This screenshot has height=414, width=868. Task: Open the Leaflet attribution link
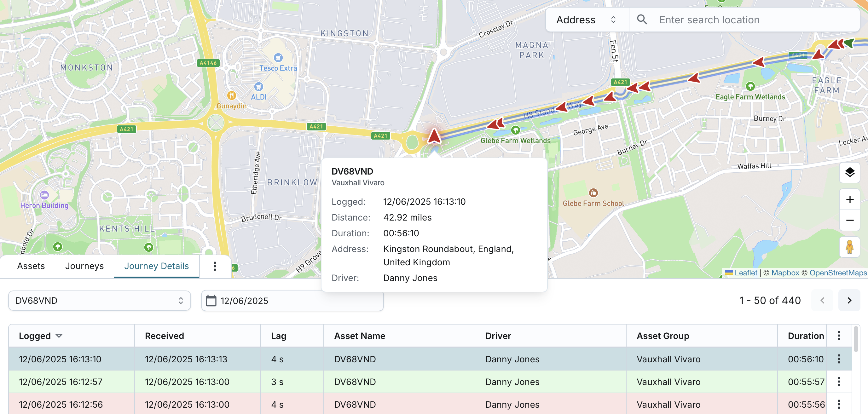745,273
